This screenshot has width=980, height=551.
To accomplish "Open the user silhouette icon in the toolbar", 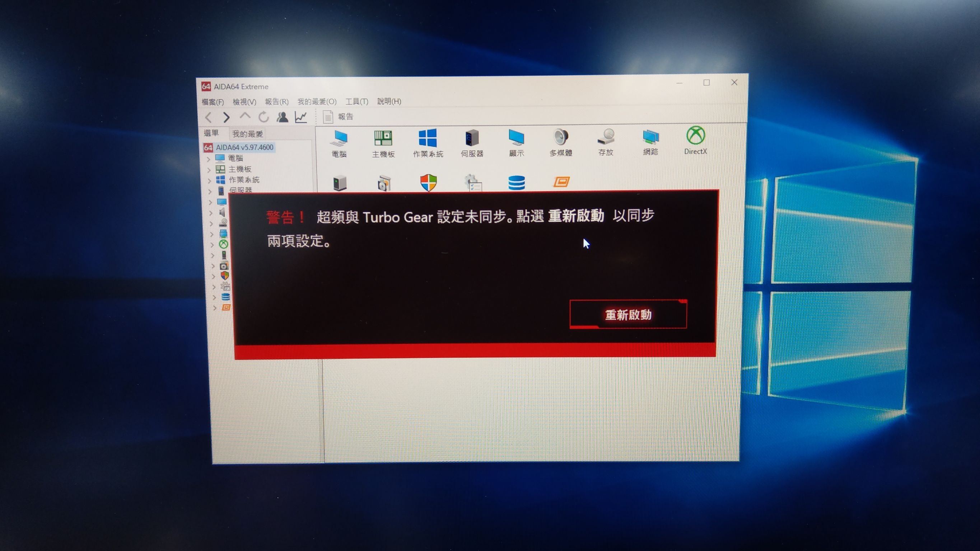I will pyautogui.click(x=282, y=117).
